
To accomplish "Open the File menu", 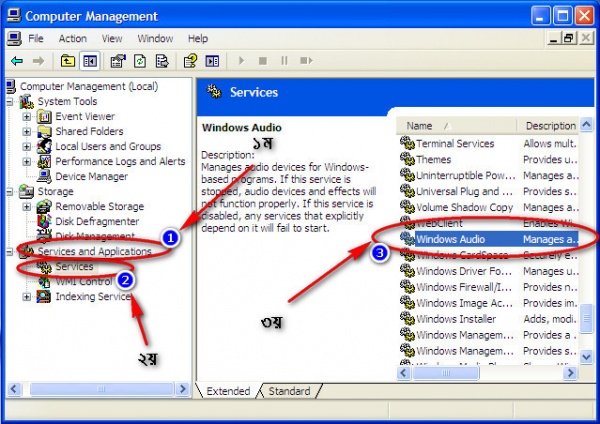I will point(36,39).
